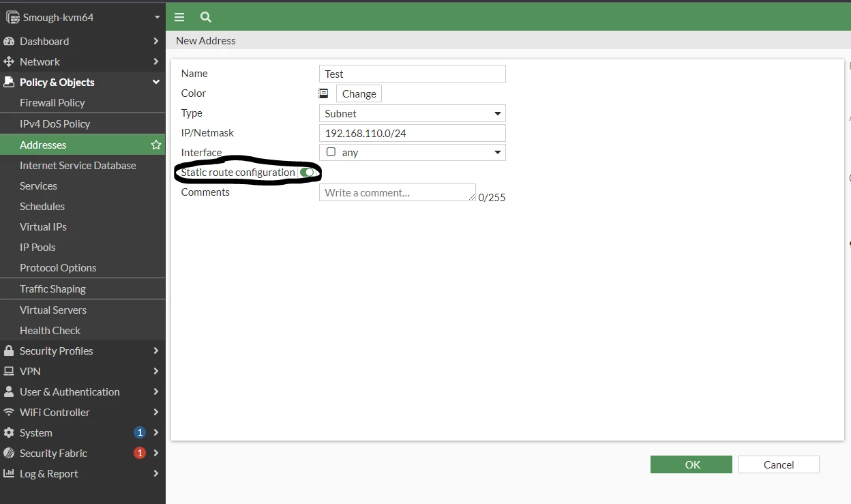This screenshot has width=851, height=504.
Task: Open Internet Service Database item
Action: coord(83,165)
